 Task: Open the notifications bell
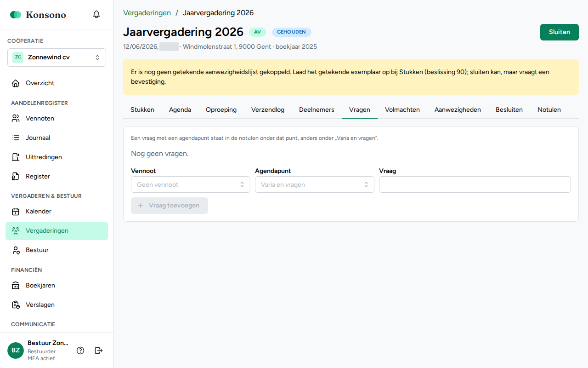tap(96, 14)
